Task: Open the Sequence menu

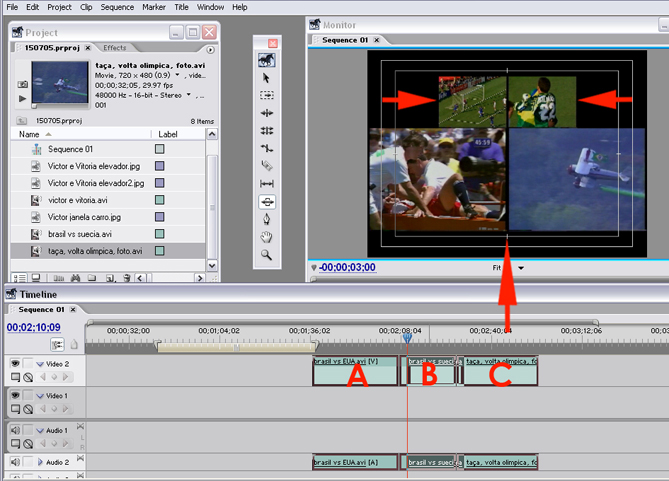Action: 117,7
